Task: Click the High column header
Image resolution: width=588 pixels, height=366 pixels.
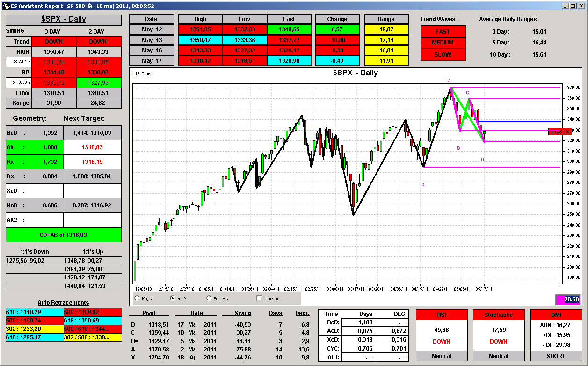Action: (200, 19)
